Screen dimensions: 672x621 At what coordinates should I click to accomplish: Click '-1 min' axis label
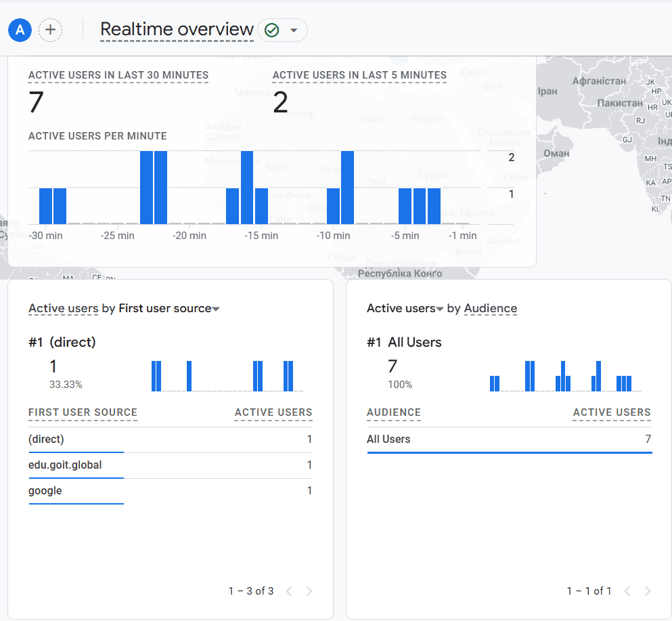[462, 236]
